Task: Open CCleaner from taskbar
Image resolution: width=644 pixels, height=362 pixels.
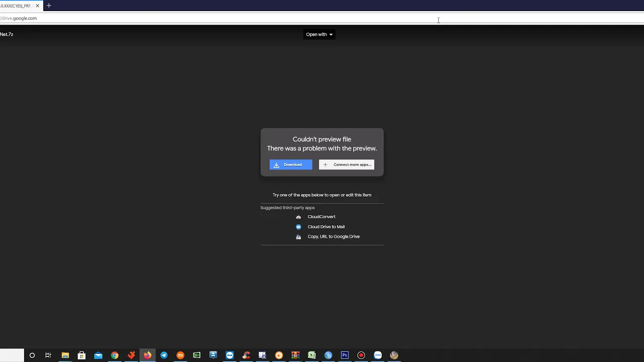Action: tap(246, 355)
